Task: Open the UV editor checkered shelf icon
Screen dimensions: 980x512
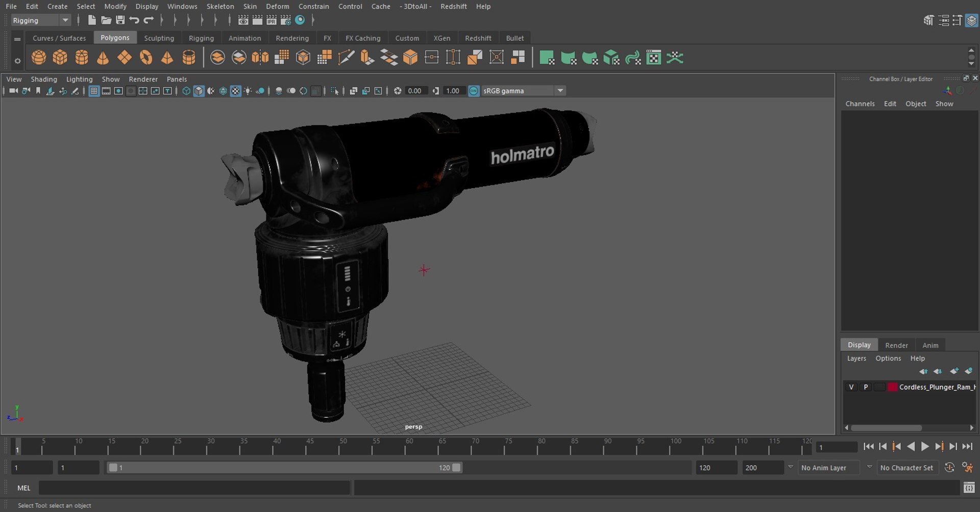Action: point(654,58)
